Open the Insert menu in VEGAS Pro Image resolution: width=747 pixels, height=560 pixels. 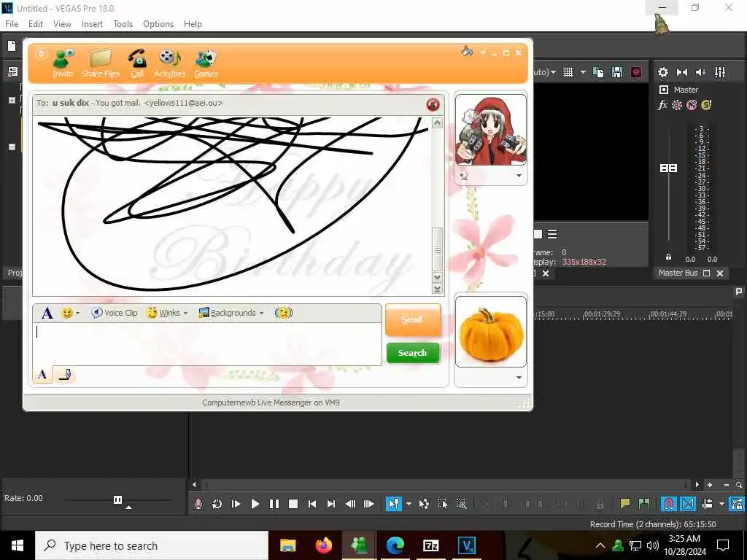tap(92, 24)
